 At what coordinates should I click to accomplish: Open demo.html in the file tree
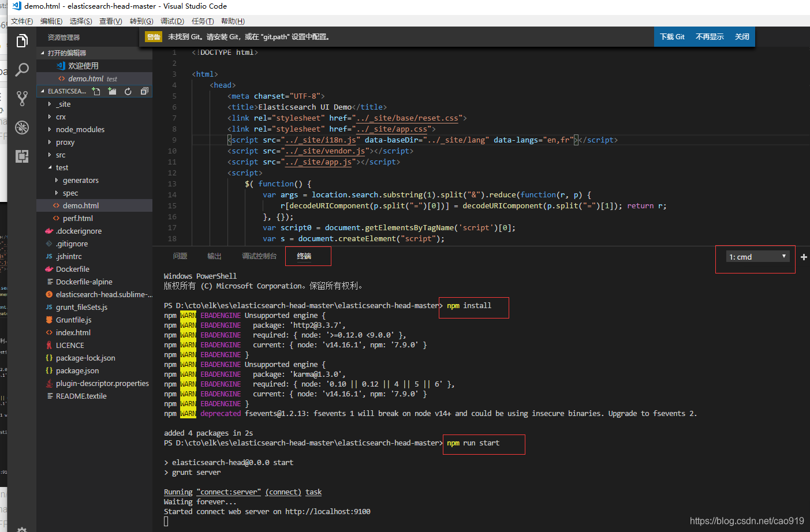click(x=94, y=206)
